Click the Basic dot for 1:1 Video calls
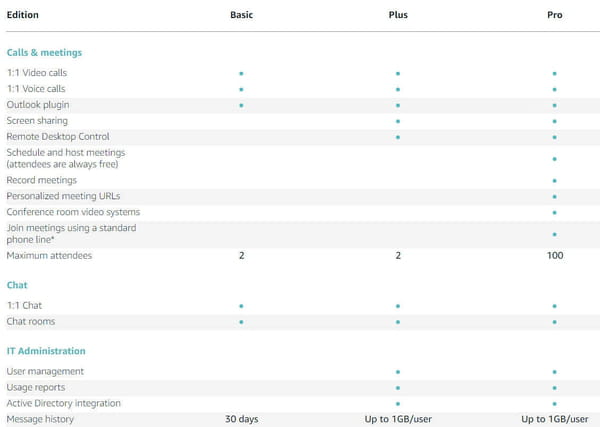 241,73
